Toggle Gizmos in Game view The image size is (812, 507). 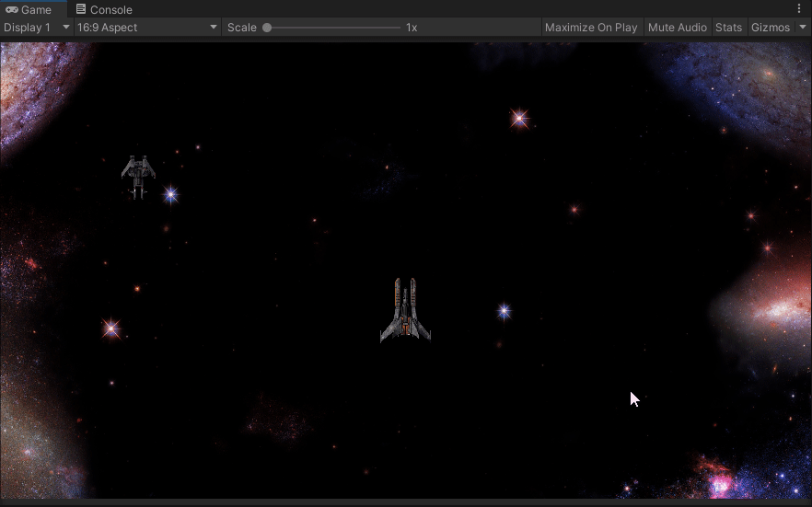coord(770,28)
